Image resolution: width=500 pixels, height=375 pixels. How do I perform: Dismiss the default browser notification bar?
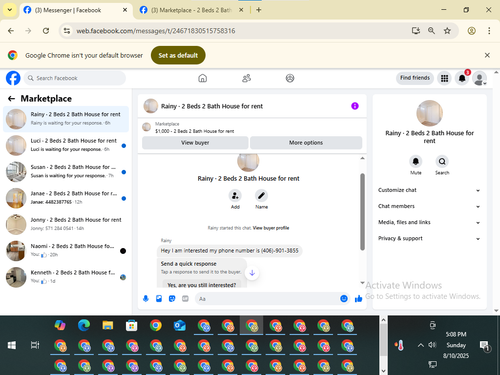pos(487,55)
